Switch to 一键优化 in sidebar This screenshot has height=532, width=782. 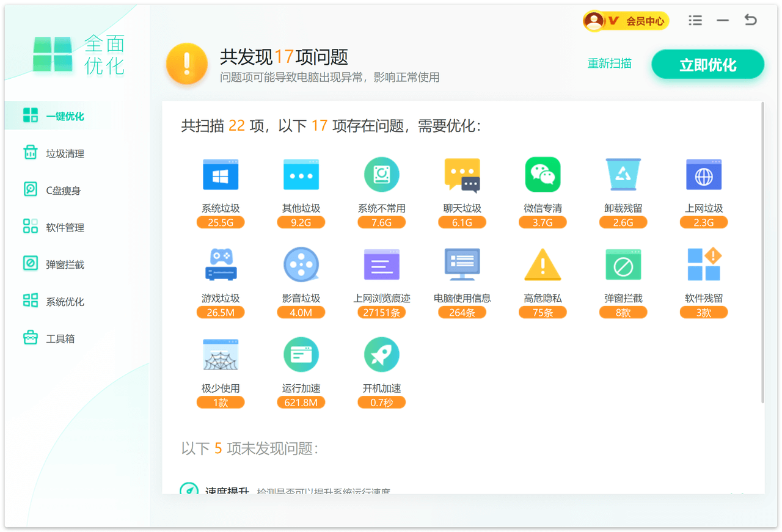pos(77,116)
